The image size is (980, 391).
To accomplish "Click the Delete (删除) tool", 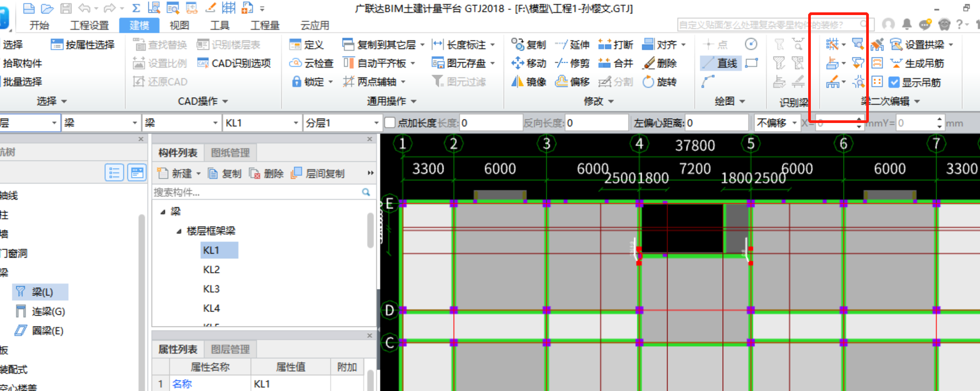I will click(x=660, y=63).
